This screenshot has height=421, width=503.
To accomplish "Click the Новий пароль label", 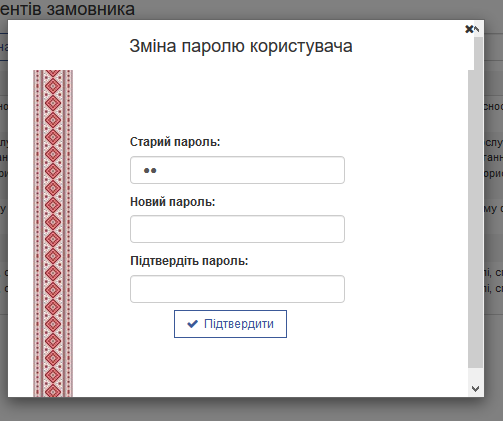I will click(173, 202).
